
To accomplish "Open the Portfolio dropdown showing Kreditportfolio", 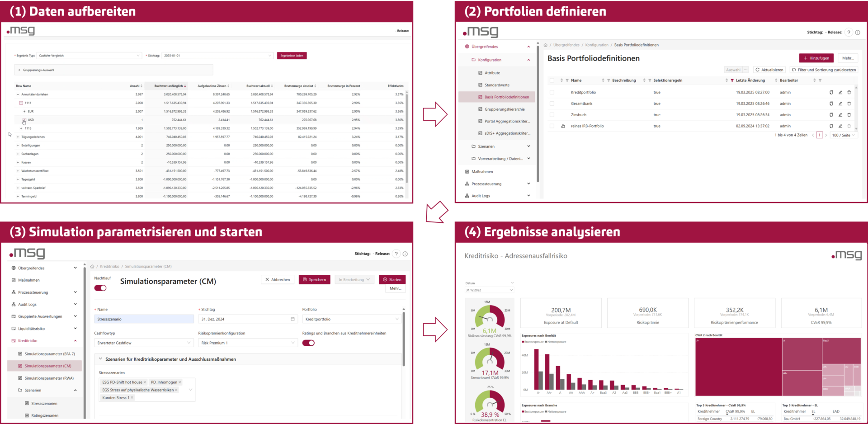I will (352, 319).
